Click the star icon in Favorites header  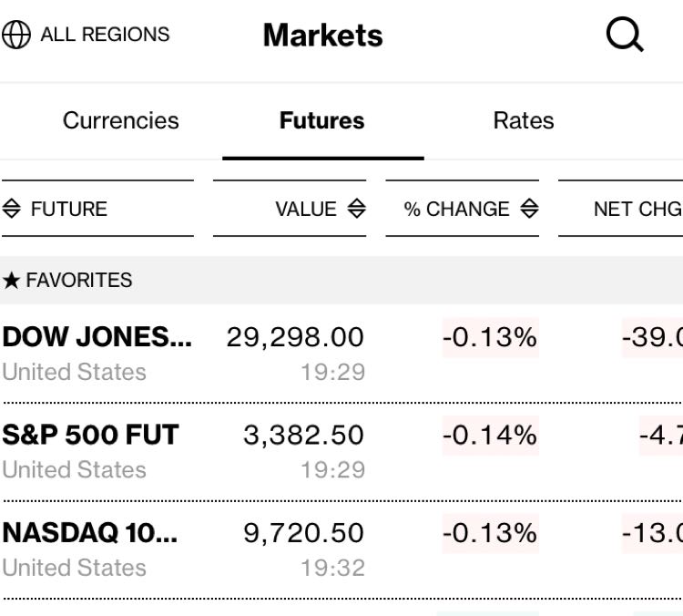[11, 281]
